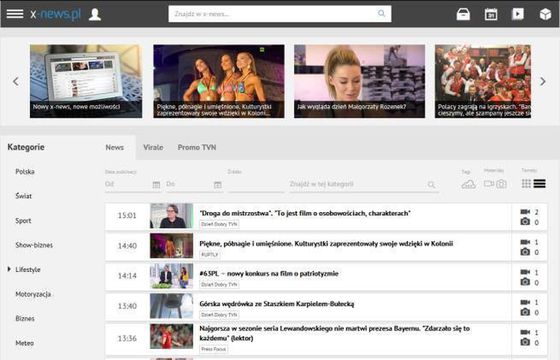Select the Sport category
The image size is (560, 360).
tap(23, 221)
